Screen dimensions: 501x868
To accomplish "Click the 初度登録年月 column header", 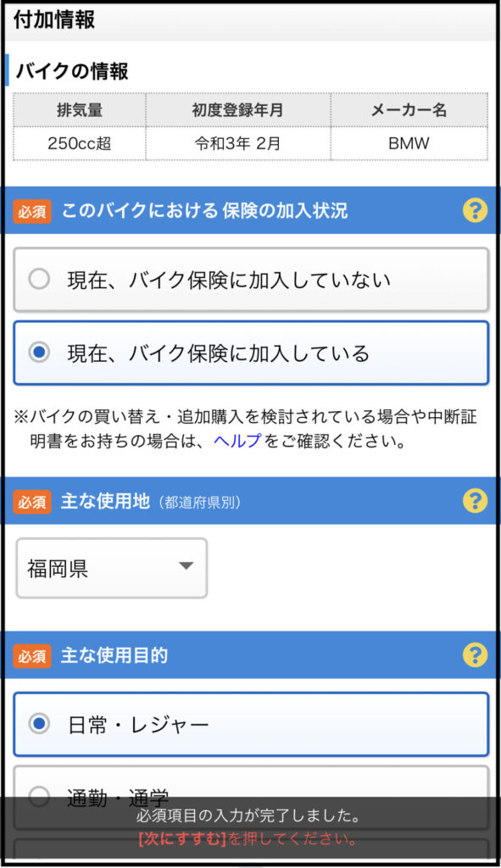I will click(238, 109).
